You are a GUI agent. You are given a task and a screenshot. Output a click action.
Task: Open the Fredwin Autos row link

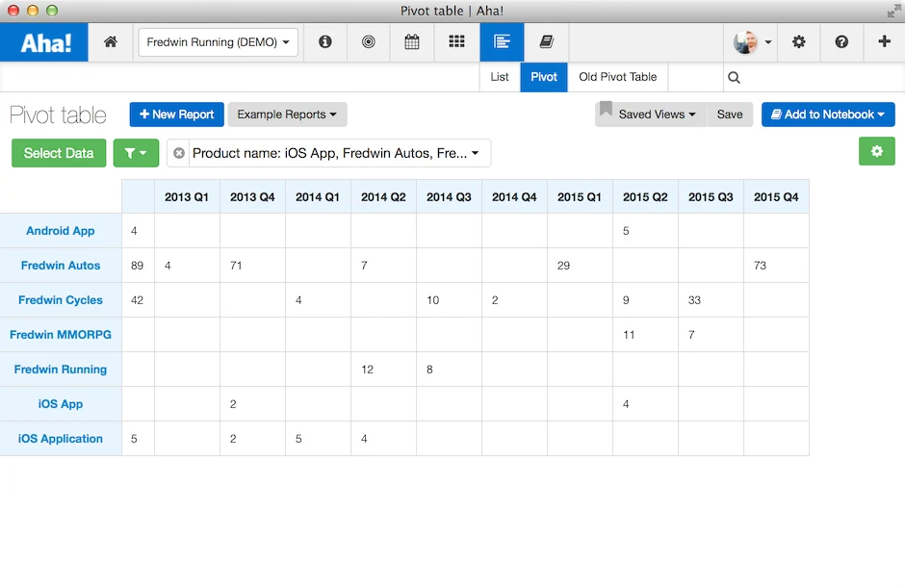[x=61, y=266]
